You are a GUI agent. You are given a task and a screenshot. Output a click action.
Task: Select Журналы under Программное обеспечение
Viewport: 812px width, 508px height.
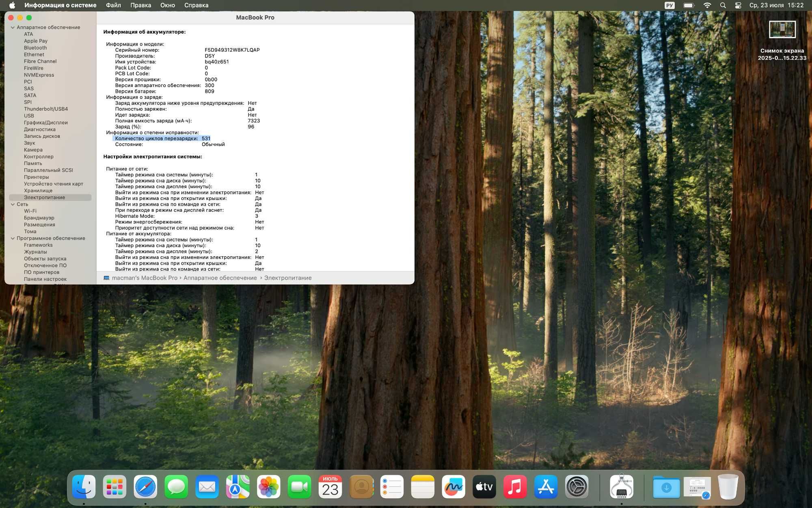[x=35, y=252]
